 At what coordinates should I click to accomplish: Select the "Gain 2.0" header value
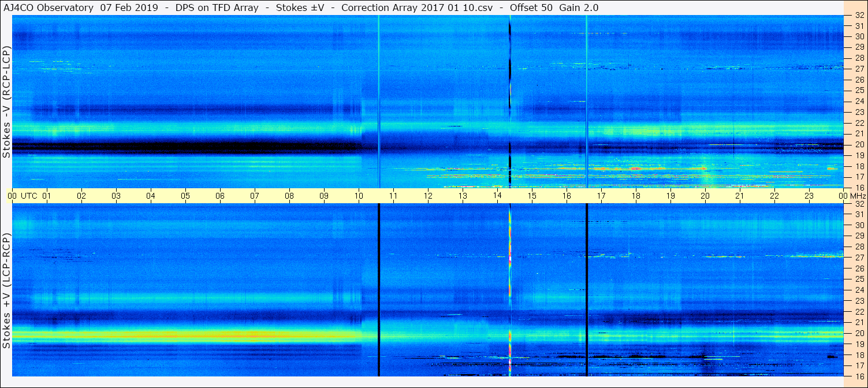(579, 8)
